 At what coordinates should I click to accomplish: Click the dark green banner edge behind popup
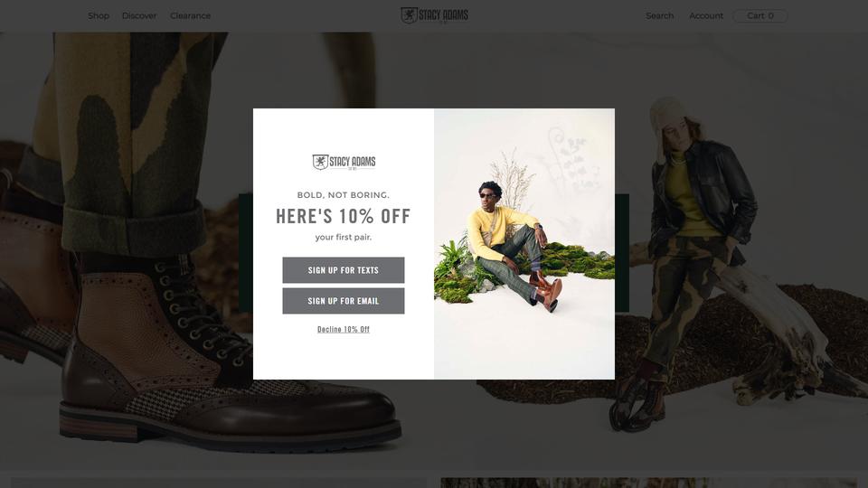246,253
